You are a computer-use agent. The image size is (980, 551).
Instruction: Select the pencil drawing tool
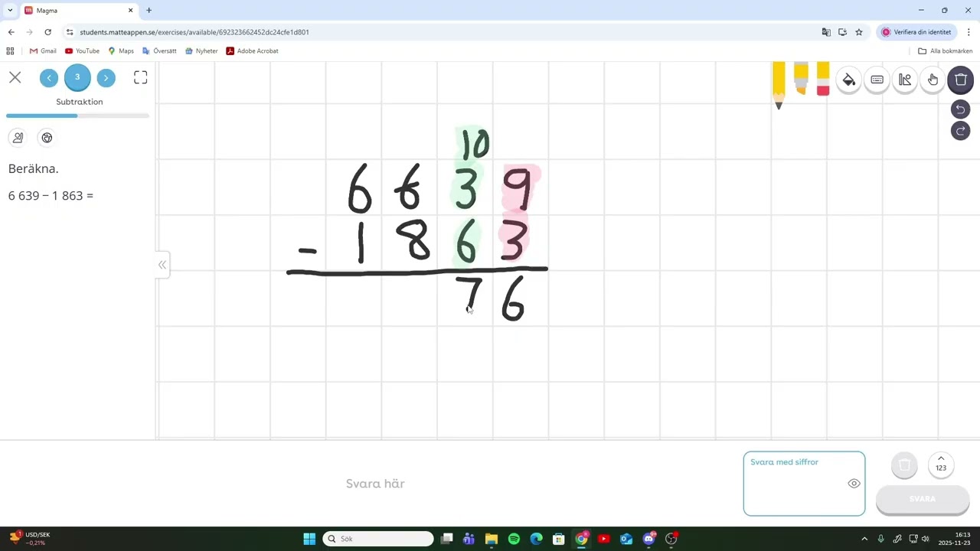click(x=779, y=84)
